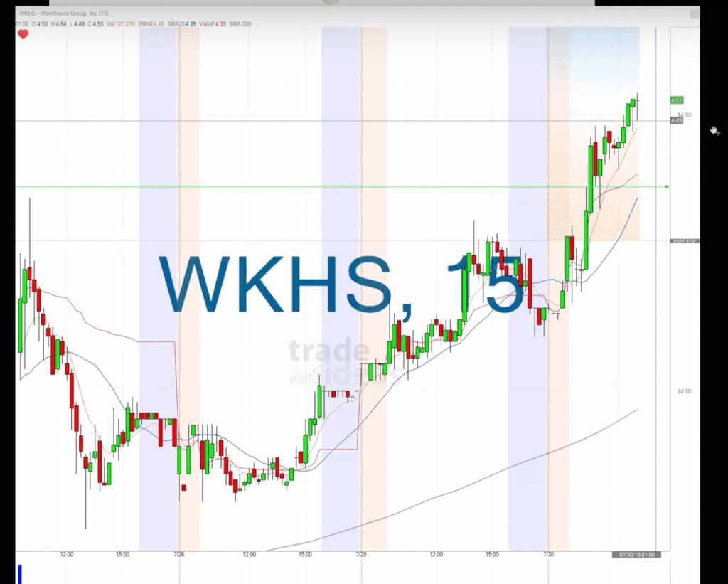Click the C 4.53 close price readout
Viewport: 728px width, 584px height.
(95, 23)
